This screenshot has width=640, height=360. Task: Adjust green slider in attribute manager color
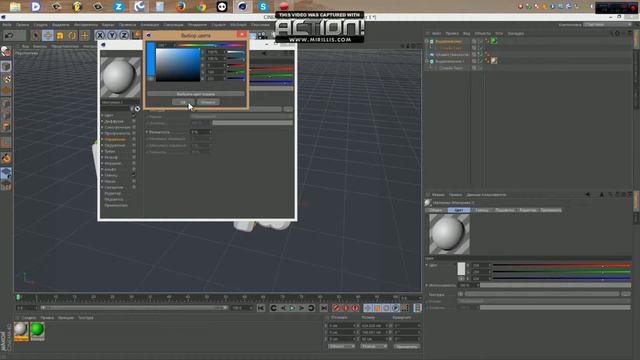pyautogui.click(x=562, y=272)
